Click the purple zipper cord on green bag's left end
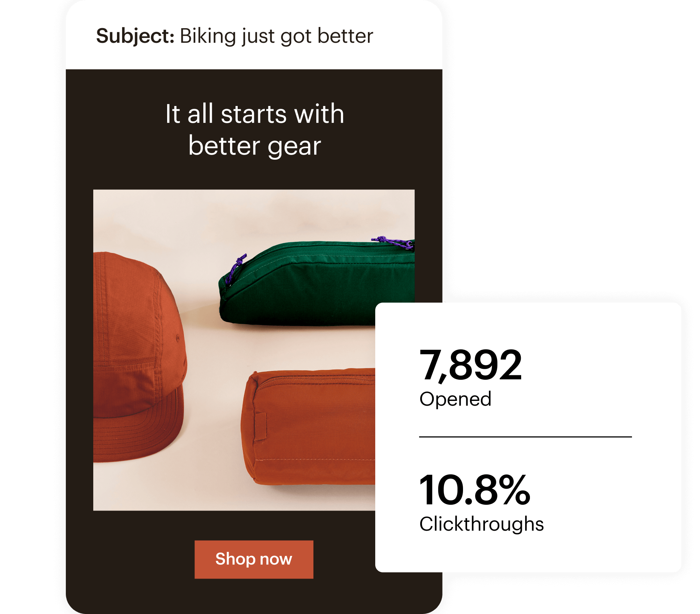Screen dimensions: 700x614 (x=236, y=269)
